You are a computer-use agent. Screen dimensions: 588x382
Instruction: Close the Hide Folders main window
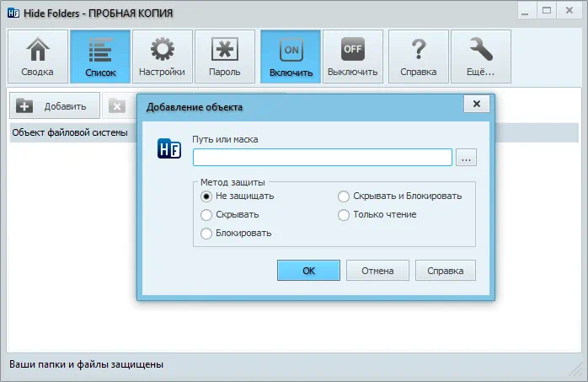[569, 11]
